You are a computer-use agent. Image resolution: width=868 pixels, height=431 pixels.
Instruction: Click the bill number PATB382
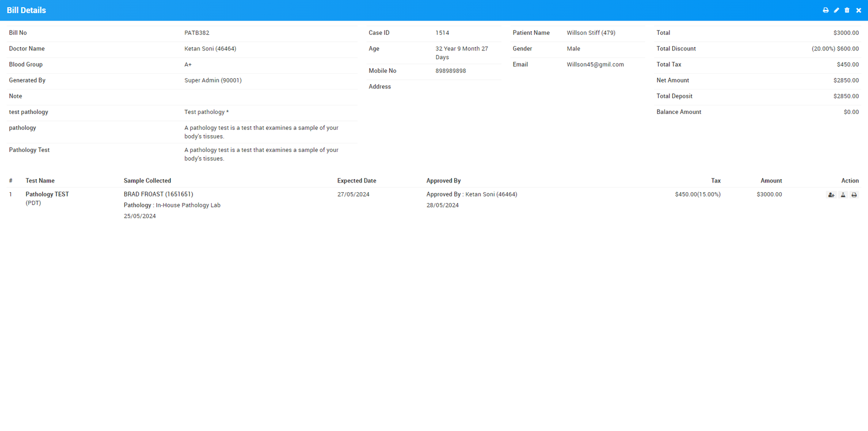[x=196, y=33]
